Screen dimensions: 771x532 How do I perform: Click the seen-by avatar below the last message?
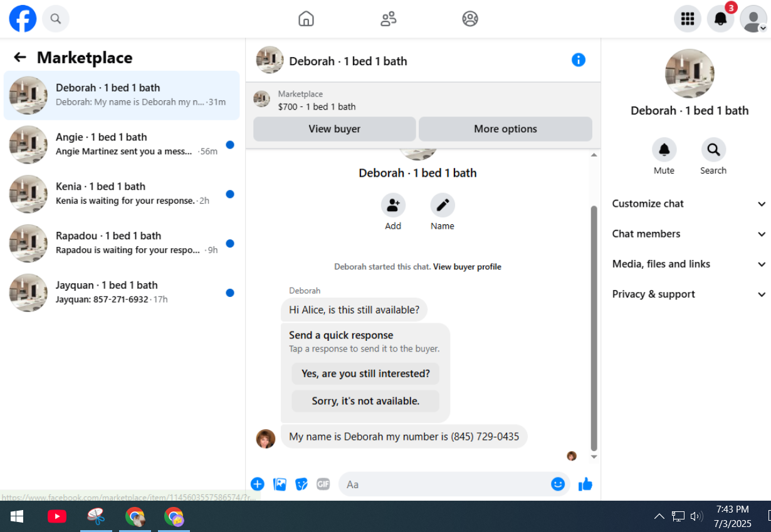coord(572,456)
